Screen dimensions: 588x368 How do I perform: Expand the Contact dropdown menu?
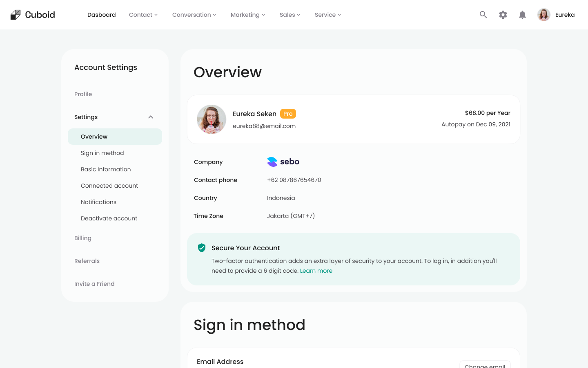pyautogui.click(x=143, y=15)
